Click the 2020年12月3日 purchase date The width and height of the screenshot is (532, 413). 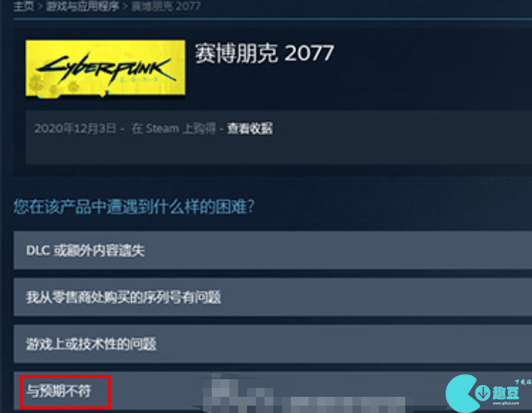pyautogui.click(x=75, y=128)
